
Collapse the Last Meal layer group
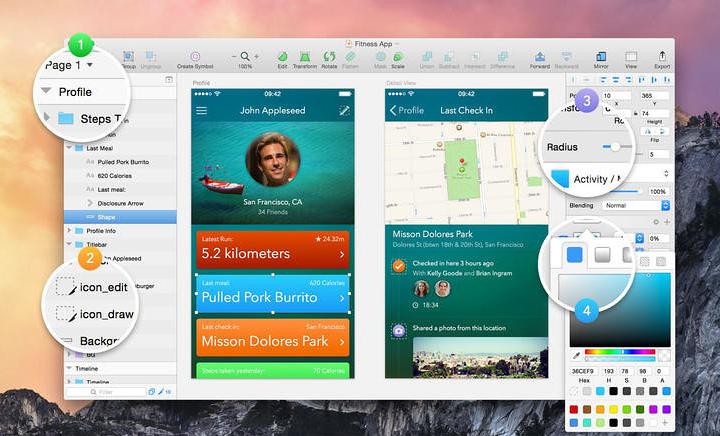(x=69, y=147)
